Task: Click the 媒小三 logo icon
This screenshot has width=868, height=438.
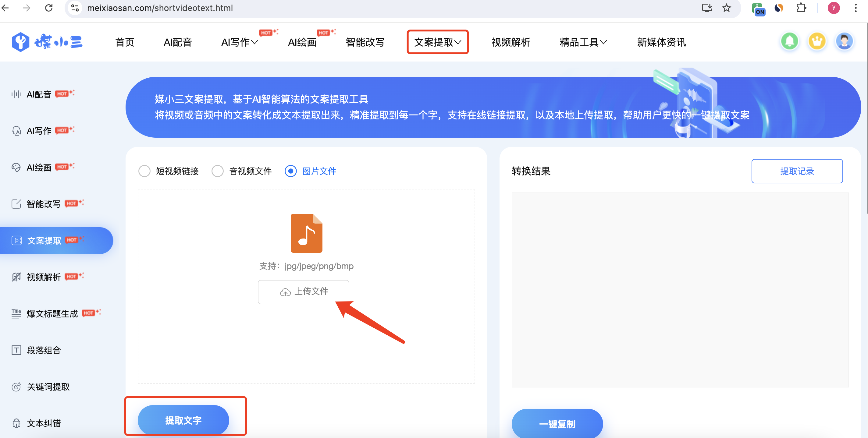Action: (x=20, y=42)
